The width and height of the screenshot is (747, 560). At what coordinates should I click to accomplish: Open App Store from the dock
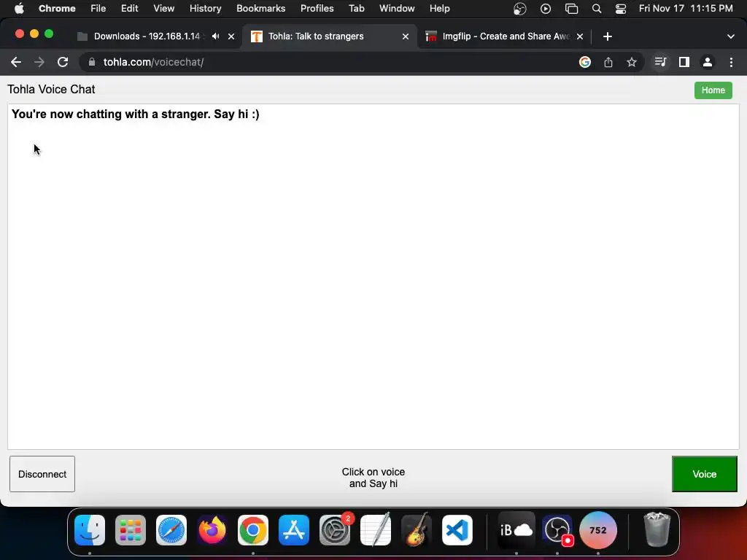click(x=294, y=530)
